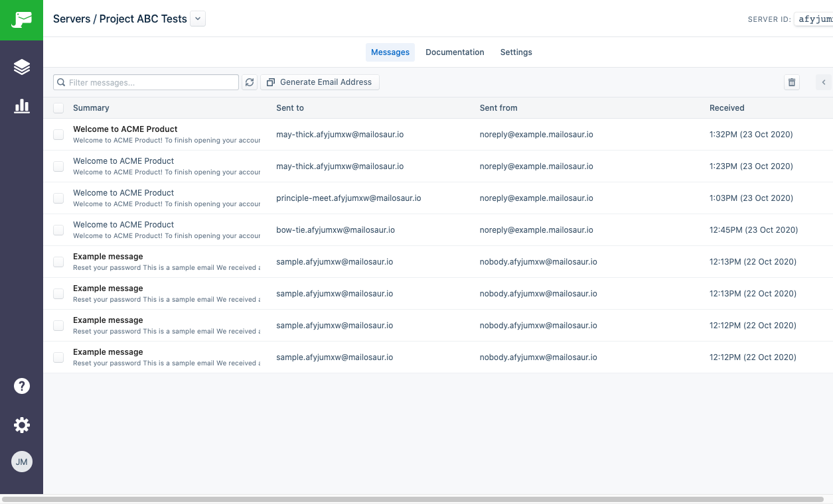Viewport: 833px width, 504px height.
Task: Open the Servers stack icon in sidebar
Action: pos(22,67)
